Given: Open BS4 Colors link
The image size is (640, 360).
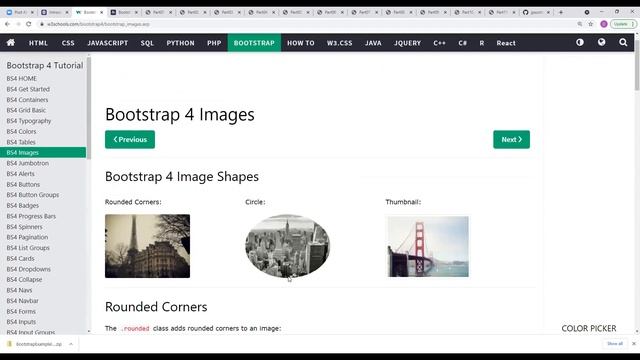Looking at the screenshot, I should (21, 131).
